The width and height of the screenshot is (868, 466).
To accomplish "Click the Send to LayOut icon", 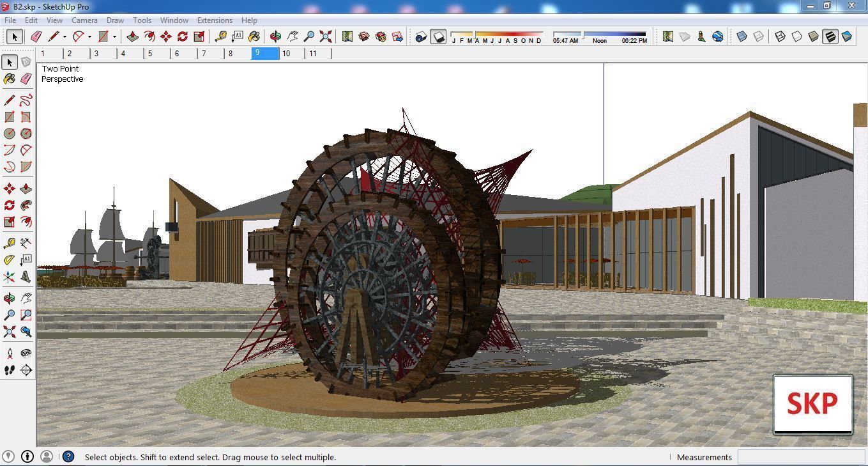I will pyautogui.click(x=397, y=36).
